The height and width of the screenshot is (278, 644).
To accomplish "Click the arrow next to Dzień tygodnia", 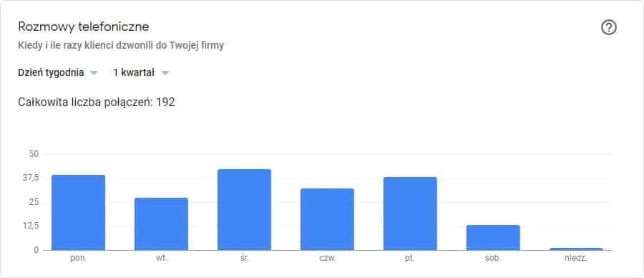I will 94,73.
